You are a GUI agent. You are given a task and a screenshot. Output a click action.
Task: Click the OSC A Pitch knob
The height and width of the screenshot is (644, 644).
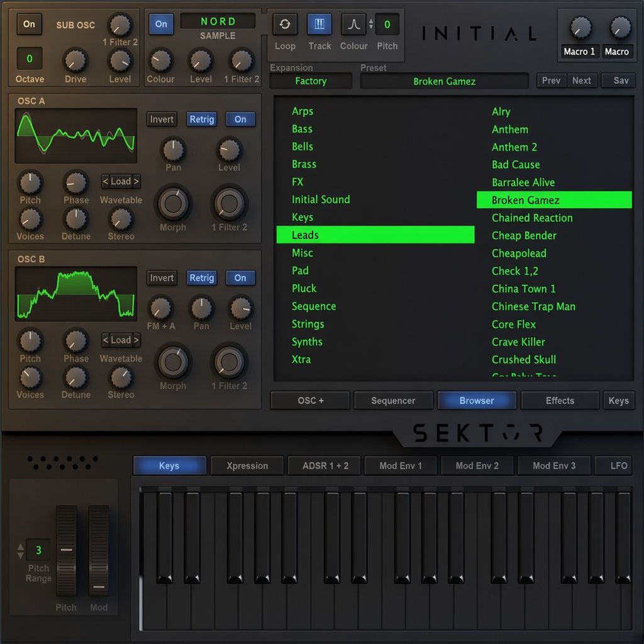30,183
